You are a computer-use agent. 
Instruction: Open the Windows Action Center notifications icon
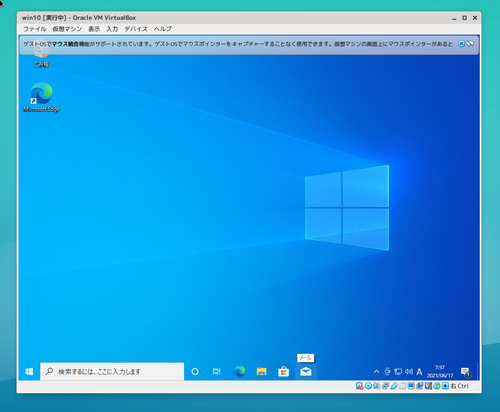(466, 372)
